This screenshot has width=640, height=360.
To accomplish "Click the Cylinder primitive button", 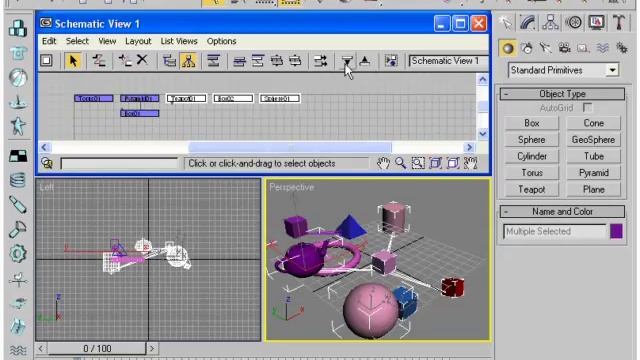I will (x=531, y=156).
